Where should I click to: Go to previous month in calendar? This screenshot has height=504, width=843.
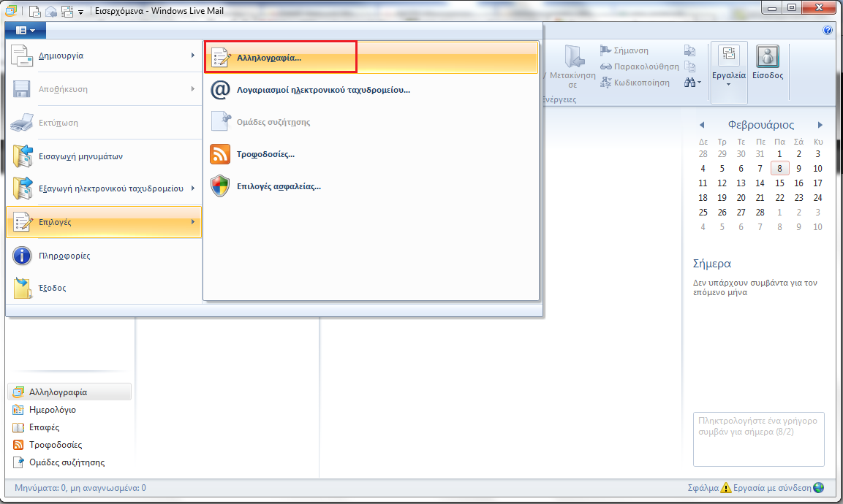click(x=702, y=125)
